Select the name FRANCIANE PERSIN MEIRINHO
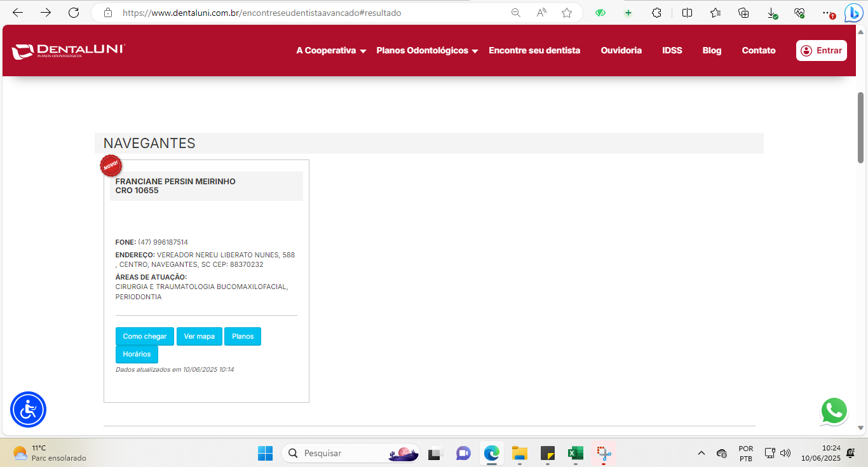 click(x=175, y=182)
